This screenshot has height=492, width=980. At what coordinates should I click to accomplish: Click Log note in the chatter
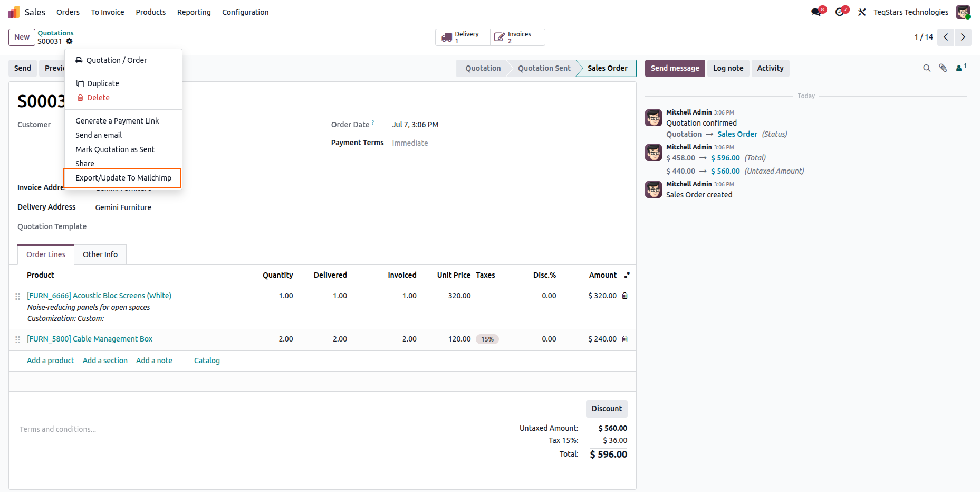pyautogui.click(x=728, y=68)
